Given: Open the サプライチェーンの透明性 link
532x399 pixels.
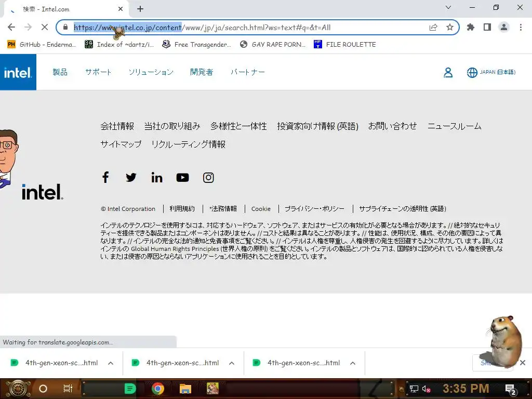Looking at the screenshot, I should 403,209.
